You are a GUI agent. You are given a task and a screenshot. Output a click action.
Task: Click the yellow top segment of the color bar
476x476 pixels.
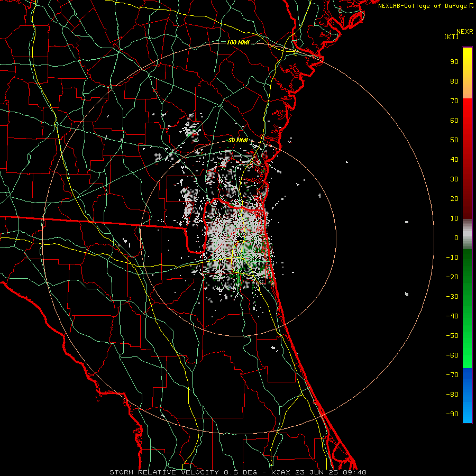(467, 73)
